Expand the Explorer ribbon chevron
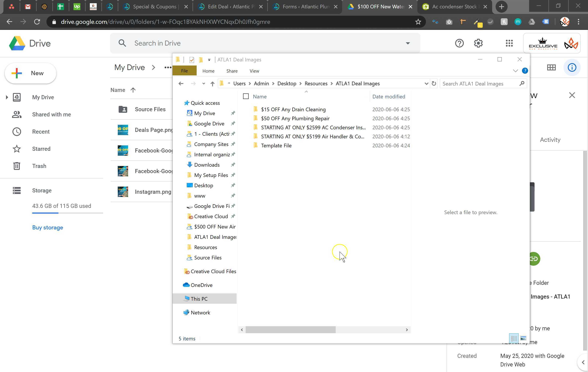Viewport: 588px width, 372px height. (x=515, y=71)
